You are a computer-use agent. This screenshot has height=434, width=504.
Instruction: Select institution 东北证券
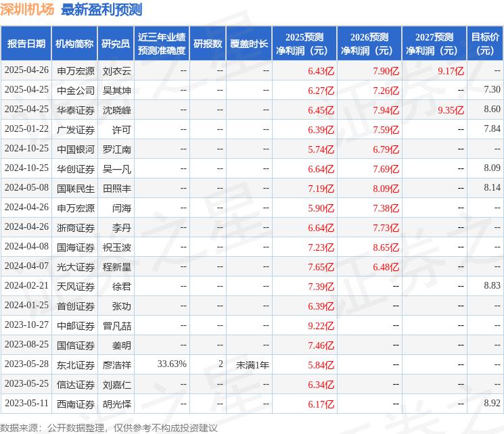(x=76, y=365)
